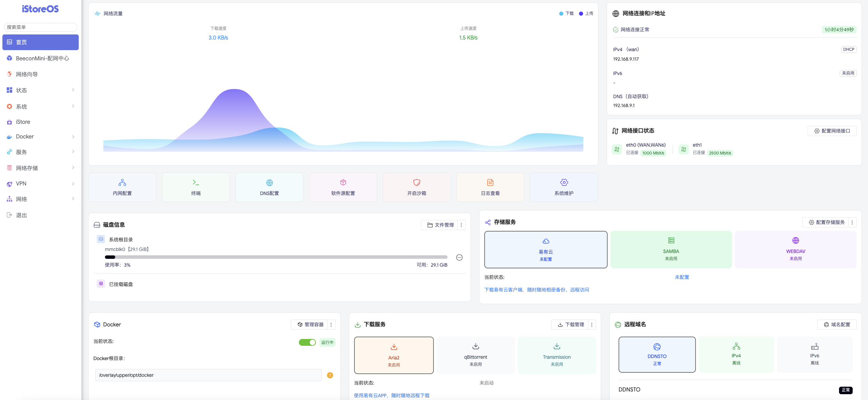The image size is (868, 400).
Task: Open the more options menu beside 文件管理
Action: [461, 225]
